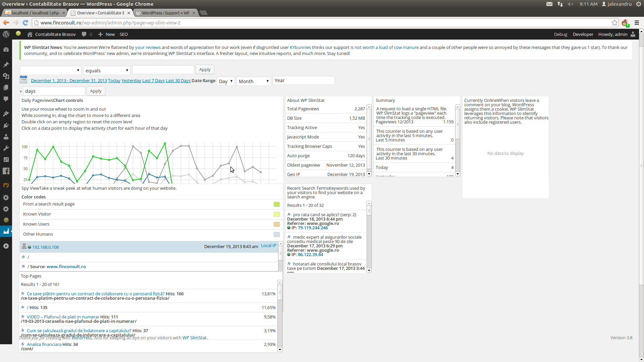The height and width of the screenshot is (362, 644).
Task: Open the Tools wrench sidebar icon
Action: click(x=6, y=148)
